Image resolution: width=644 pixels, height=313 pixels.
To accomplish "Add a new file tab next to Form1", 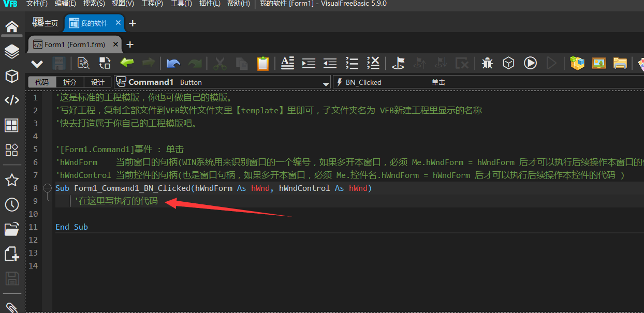I will click(x=130, y=44).
